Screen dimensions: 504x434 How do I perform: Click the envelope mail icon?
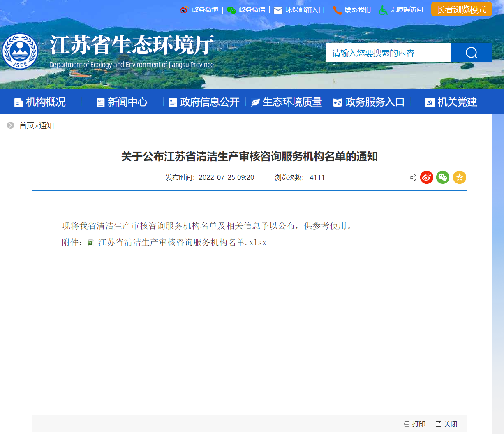click(278, 10)
